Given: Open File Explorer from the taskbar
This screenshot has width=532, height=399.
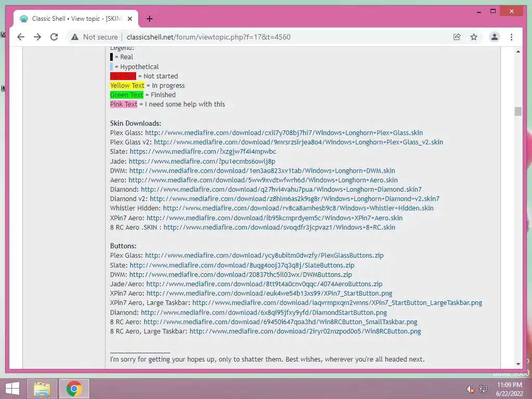Looking at the screenshot, I should tap(42, 389).
